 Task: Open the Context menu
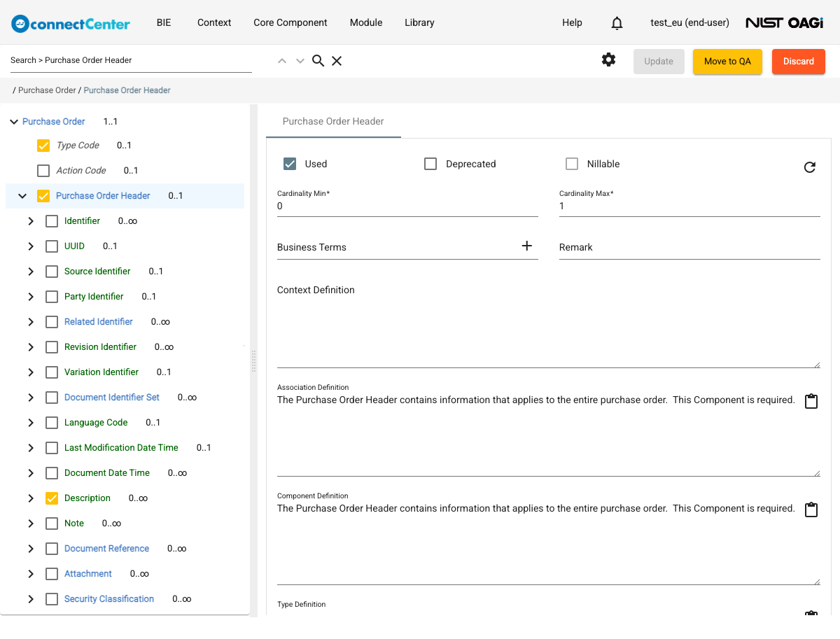pyautogui.click(x=214, y=22)
